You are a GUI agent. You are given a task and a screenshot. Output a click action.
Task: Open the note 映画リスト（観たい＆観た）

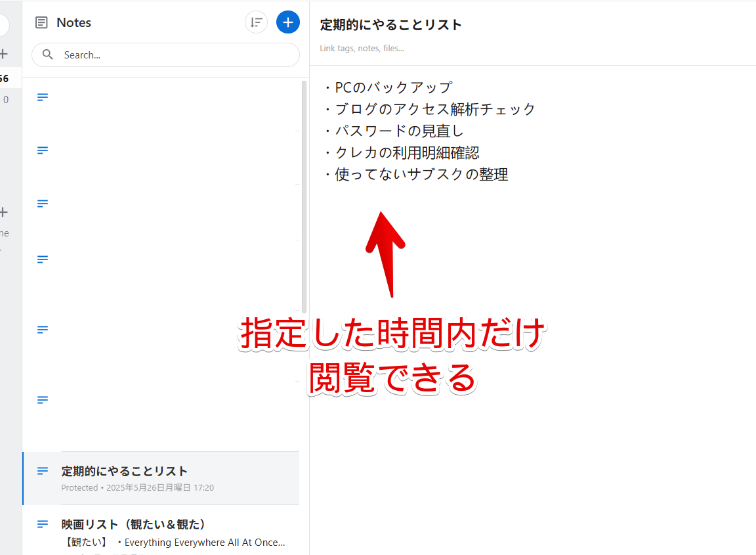161,531
